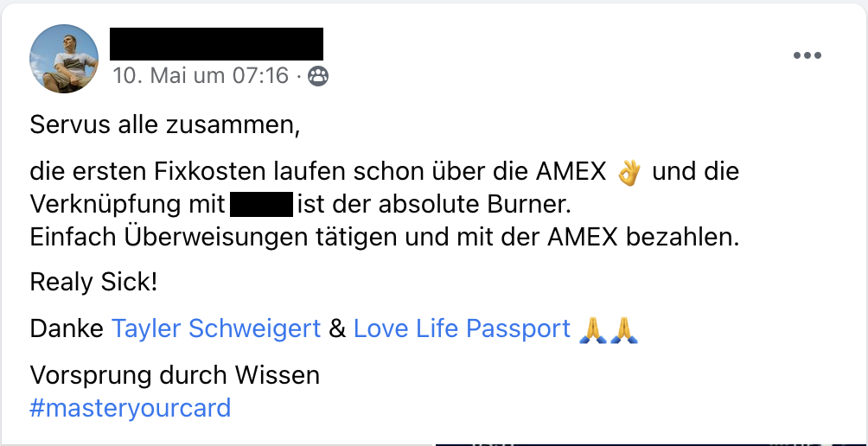The width and height of the screenshot is (868, 446).
Task: Open the Love Life Passport link
Action: pos(462,328)
